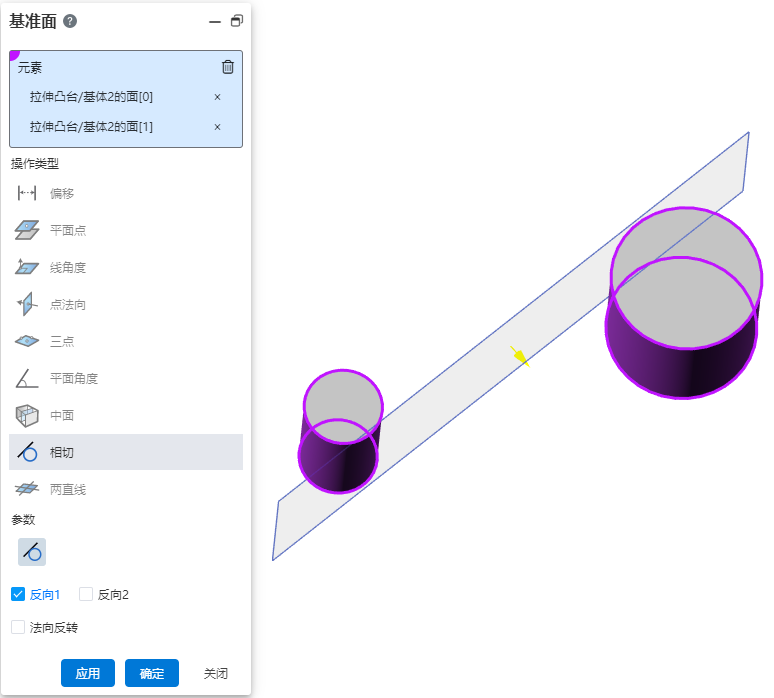Image resolution: width=774 pixels, height=698 pixels.
Task: Select the 平面点 plane-point icon
Action: point(27,230)
